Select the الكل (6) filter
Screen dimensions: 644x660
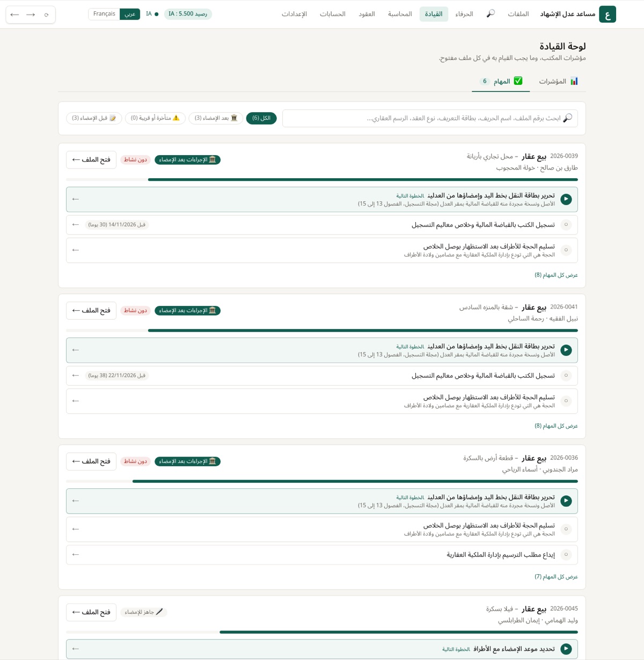coord(261,118)
